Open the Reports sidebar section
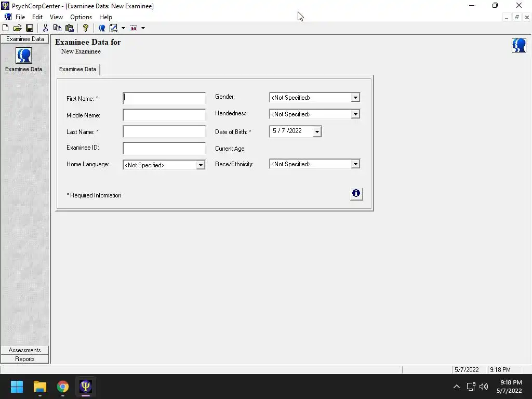This screenshot has height=399, width=532. tap(25, 359)
